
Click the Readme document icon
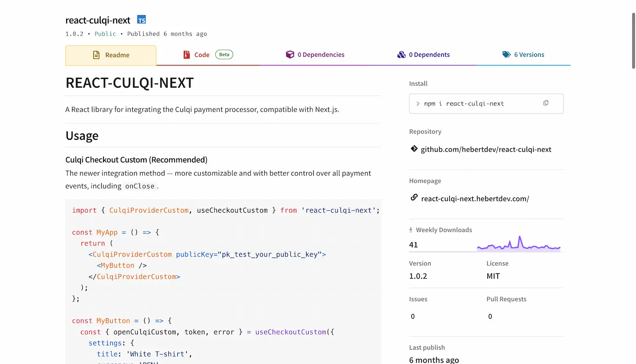(x=96, y=55)
